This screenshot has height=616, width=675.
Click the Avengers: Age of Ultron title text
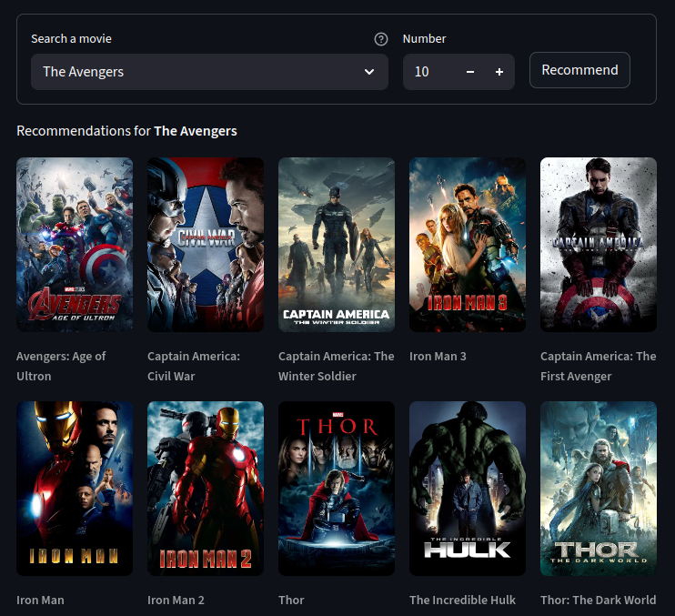point(61,366)
